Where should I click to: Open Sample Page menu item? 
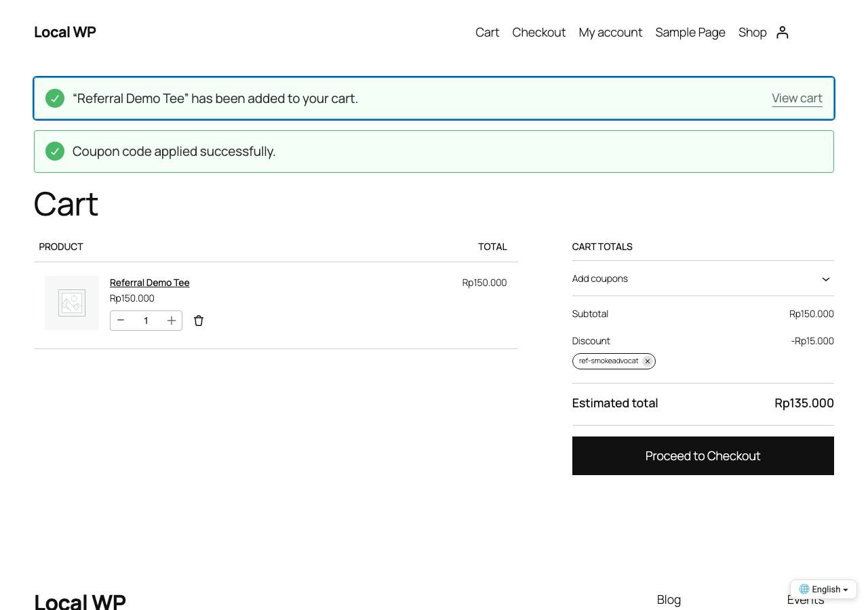[x=690, y=33]
